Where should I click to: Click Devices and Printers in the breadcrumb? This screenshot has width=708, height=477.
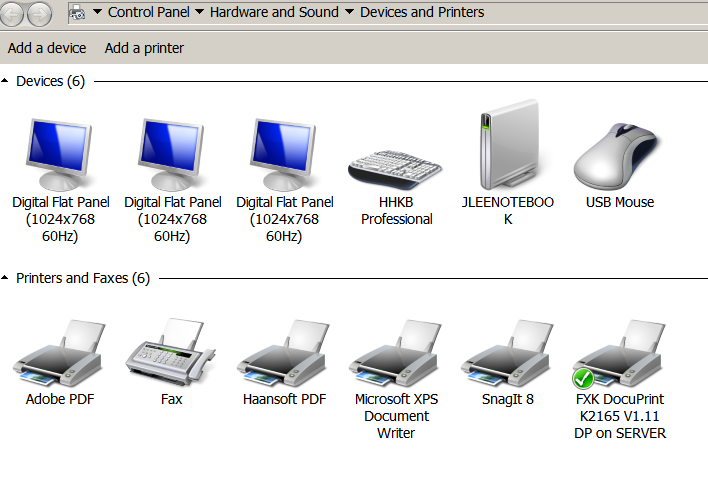(422, 12)
